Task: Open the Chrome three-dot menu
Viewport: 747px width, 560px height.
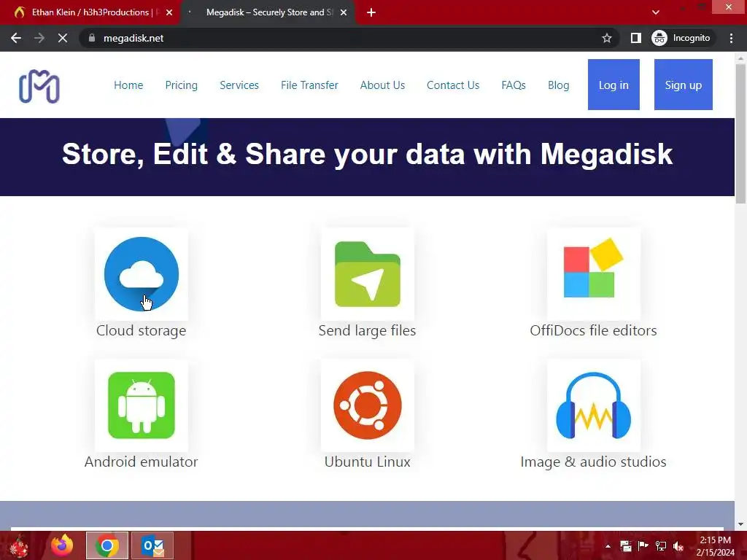Action: (x=731, y=38)
